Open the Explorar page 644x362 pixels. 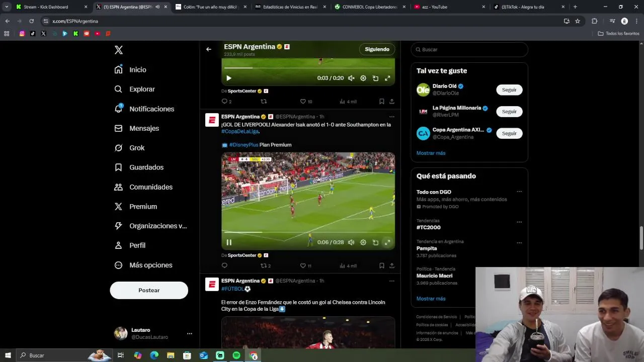(135, 89)
